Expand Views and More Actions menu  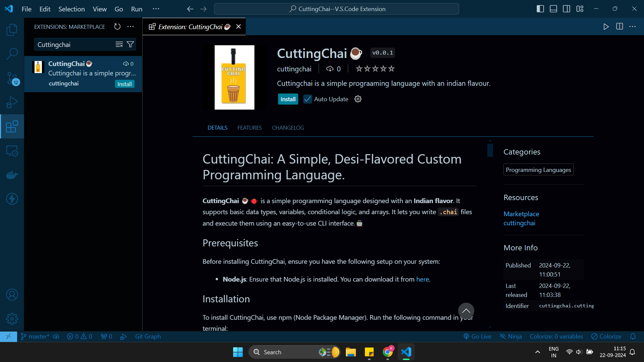[x=130, y=26]
